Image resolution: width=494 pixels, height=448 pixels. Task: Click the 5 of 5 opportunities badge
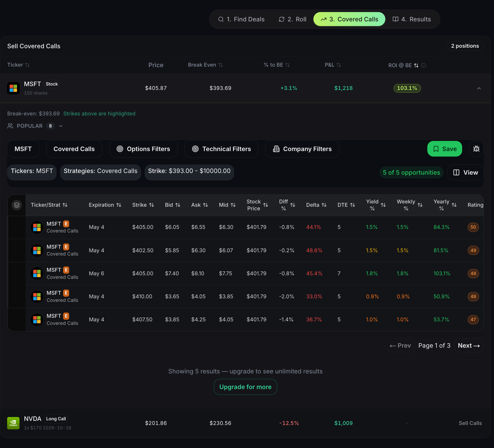click(x=411, y=172)
